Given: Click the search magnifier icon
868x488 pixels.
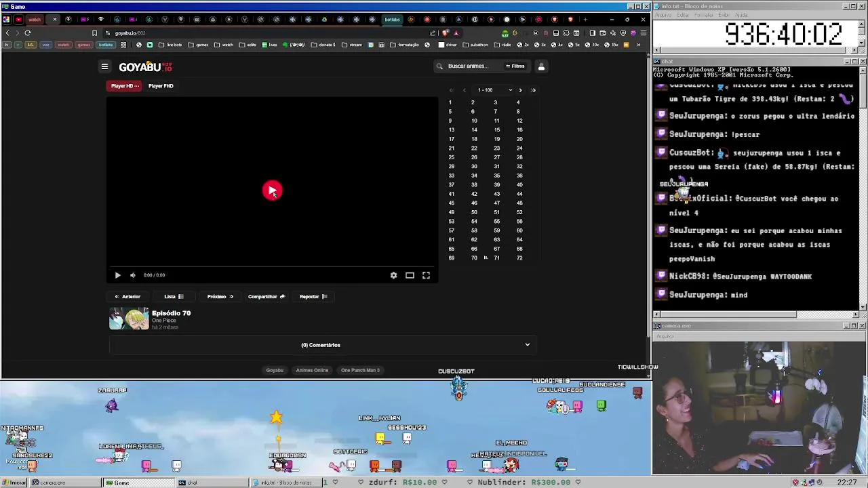Looking at the screenshot, I should [x=439, y=66].
